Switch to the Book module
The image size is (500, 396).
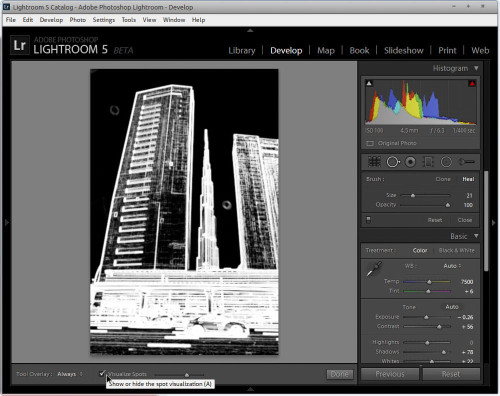pos(359,50)
